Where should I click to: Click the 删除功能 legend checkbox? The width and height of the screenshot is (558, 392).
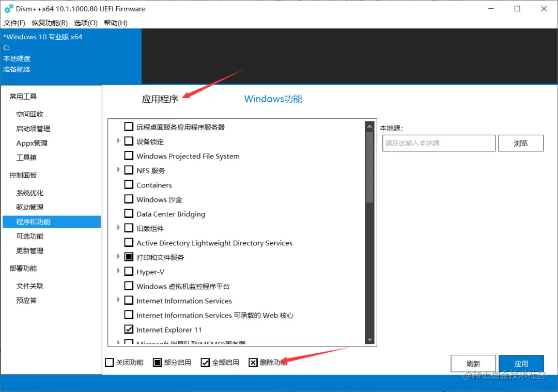pos(253,363)
